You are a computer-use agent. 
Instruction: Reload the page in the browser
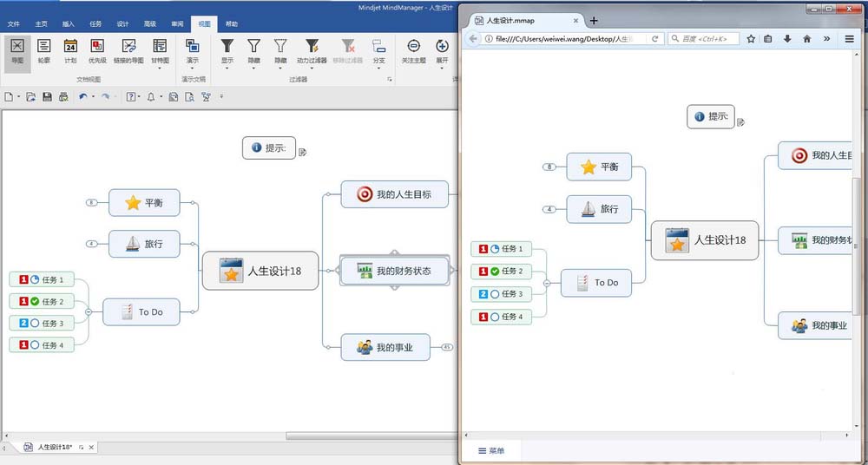654,39
